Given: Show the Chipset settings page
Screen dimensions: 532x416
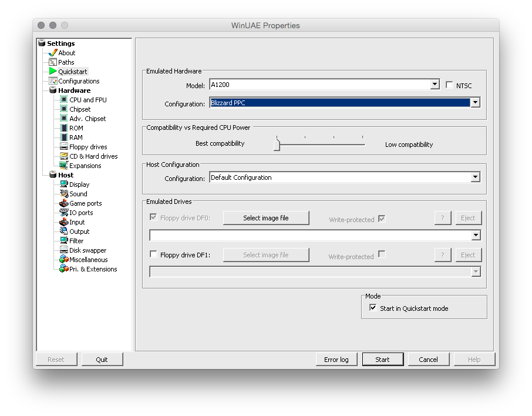Looking at the screenshot, I should (80, 109).
